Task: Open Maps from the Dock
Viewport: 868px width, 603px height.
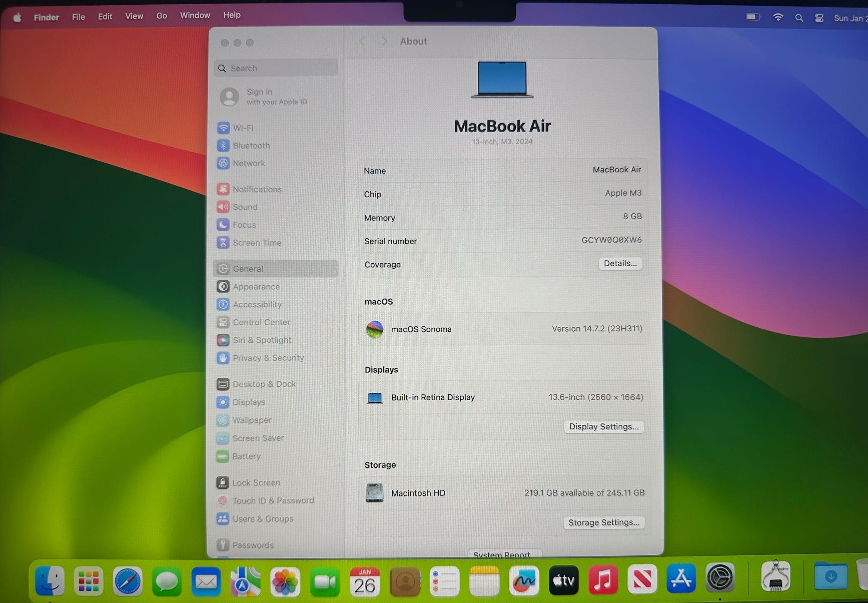Action: [245, 582]
